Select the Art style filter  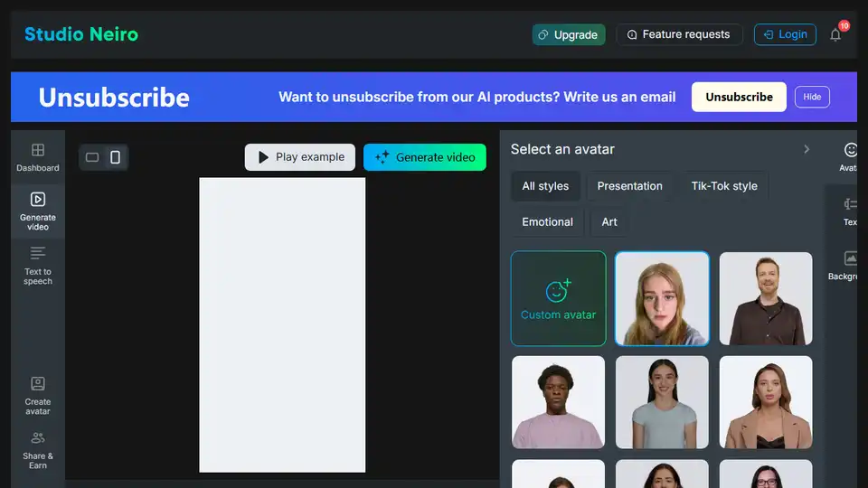pos(609,222)
